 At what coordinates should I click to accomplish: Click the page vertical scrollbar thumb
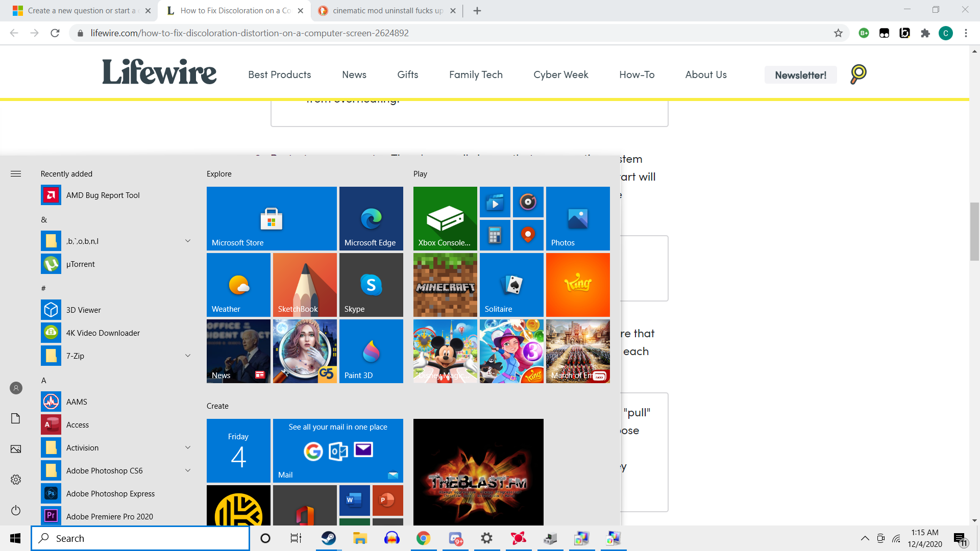[x=974, y=232]
